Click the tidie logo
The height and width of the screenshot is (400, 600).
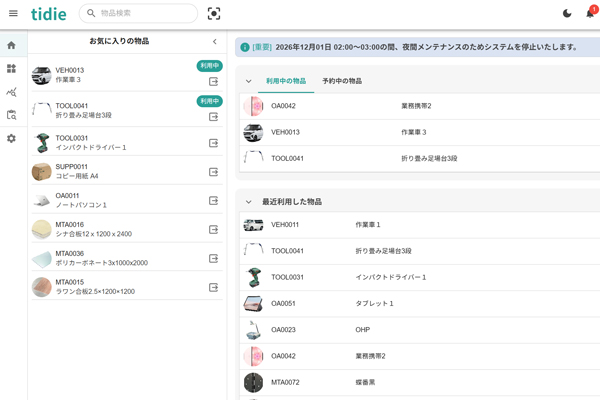click(x=49, y=14)
